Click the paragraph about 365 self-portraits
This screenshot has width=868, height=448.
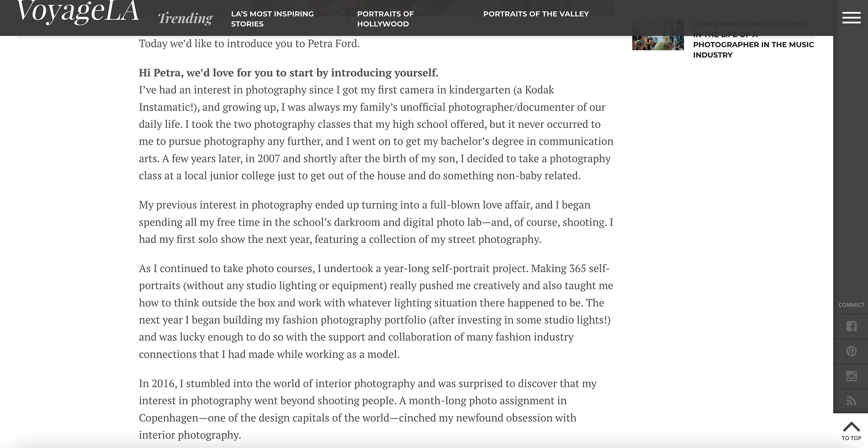[x=376, y=311]
